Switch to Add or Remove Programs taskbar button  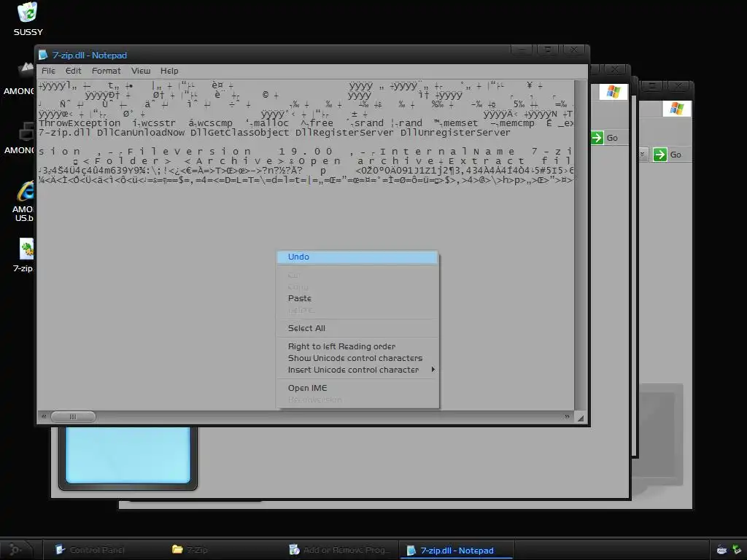[339, 550]
